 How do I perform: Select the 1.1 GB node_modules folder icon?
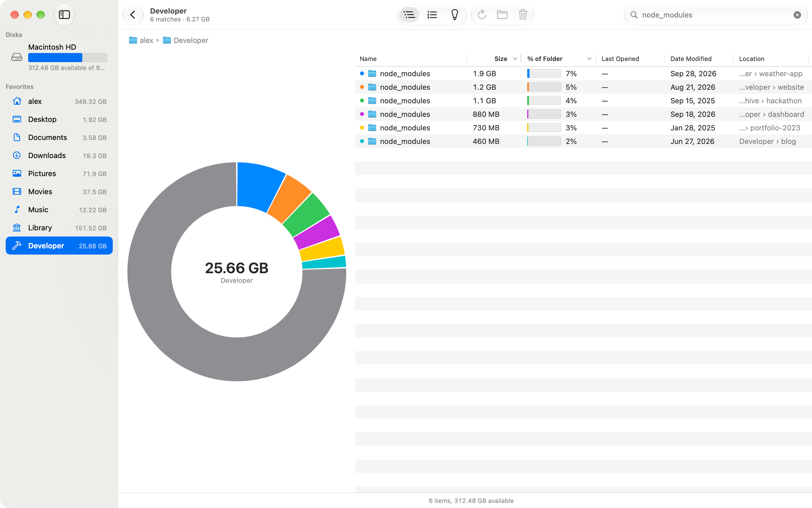(372, 101)
